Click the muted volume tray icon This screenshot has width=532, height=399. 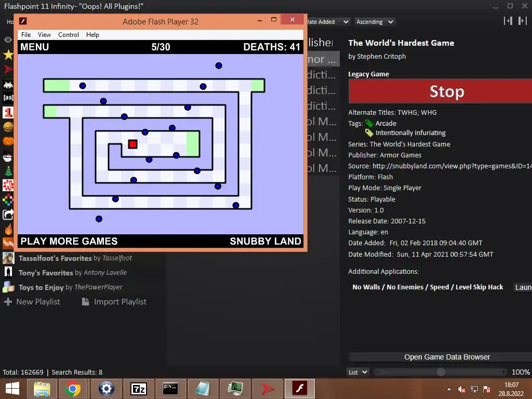tap(461, 389)
